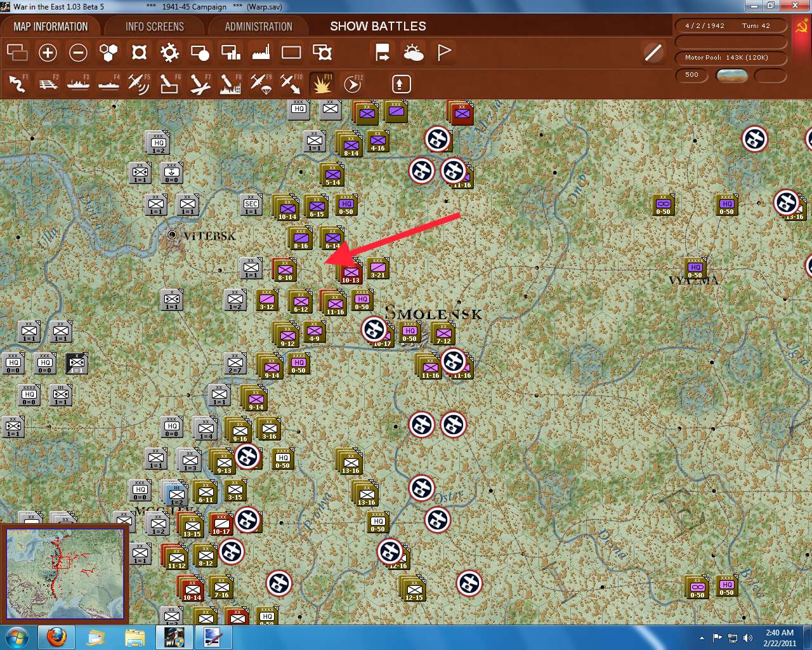The width and height of the screenshot is (812, 650).
Task: Toggle the factory display icon
Action: (261, 52)
